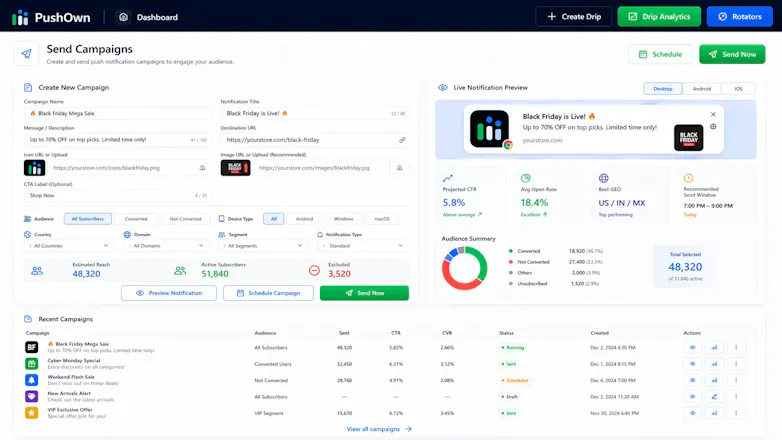Click the Excluded minus-circle icon

(314, 271)
